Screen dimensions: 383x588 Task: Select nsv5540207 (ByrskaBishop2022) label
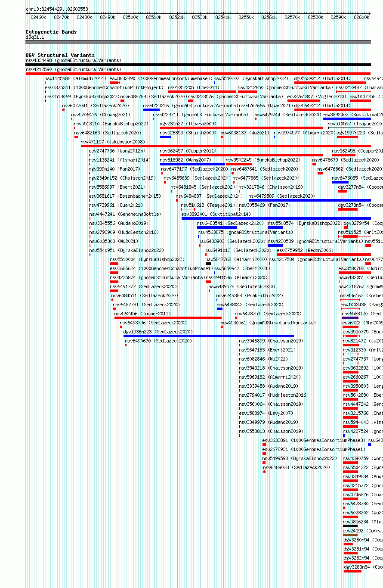pyautogui.click(x=251, y=78)
